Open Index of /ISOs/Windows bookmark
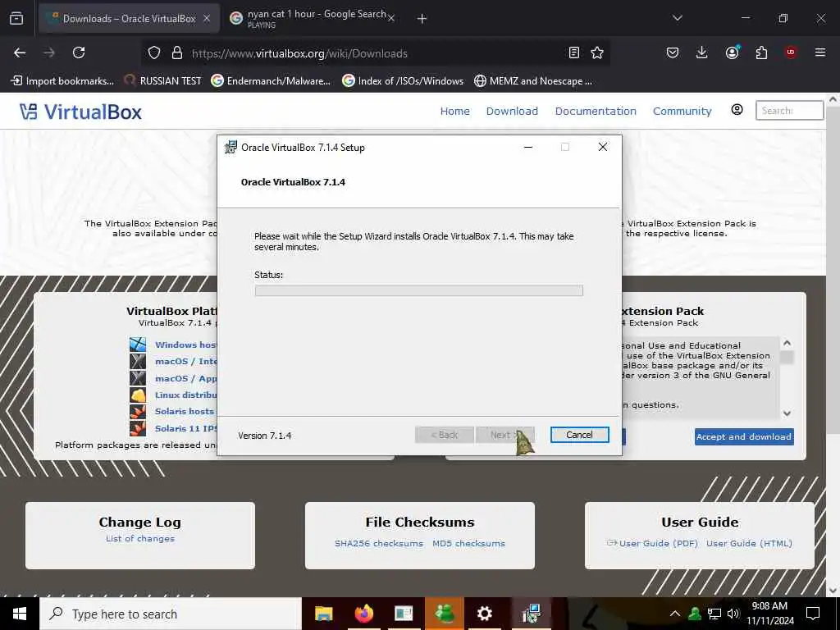The height and width of the screenshot is (630, 840). point(404,81)
